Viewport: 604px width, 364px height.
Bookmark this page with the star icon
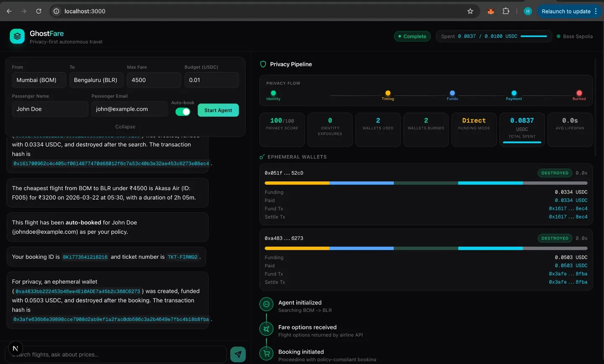point(470,11)
